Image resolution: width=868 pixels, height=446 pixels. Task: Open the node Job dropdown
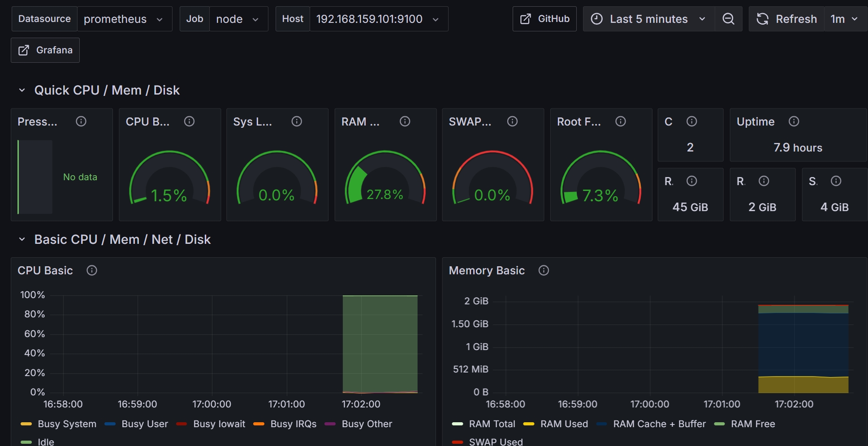point(238,19)
